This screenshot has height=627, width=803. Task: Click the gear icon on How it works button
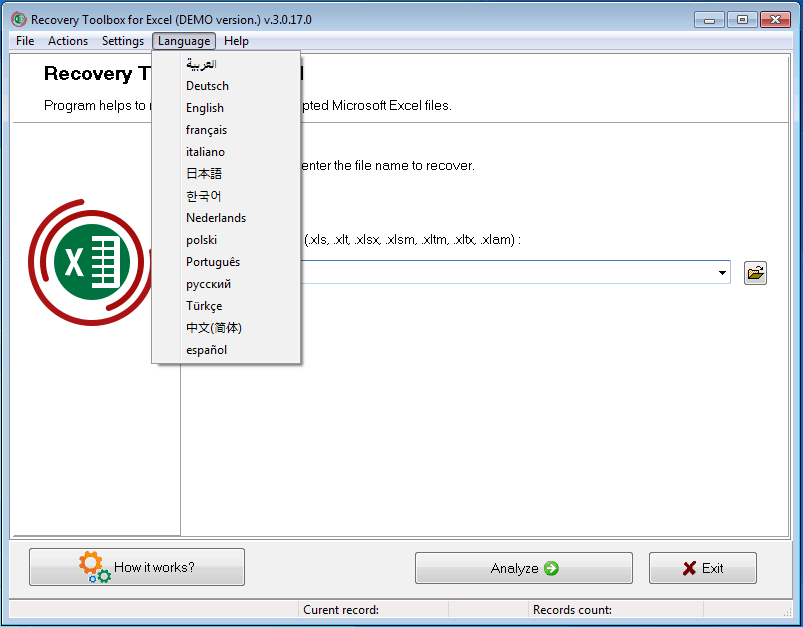point(91,567)
